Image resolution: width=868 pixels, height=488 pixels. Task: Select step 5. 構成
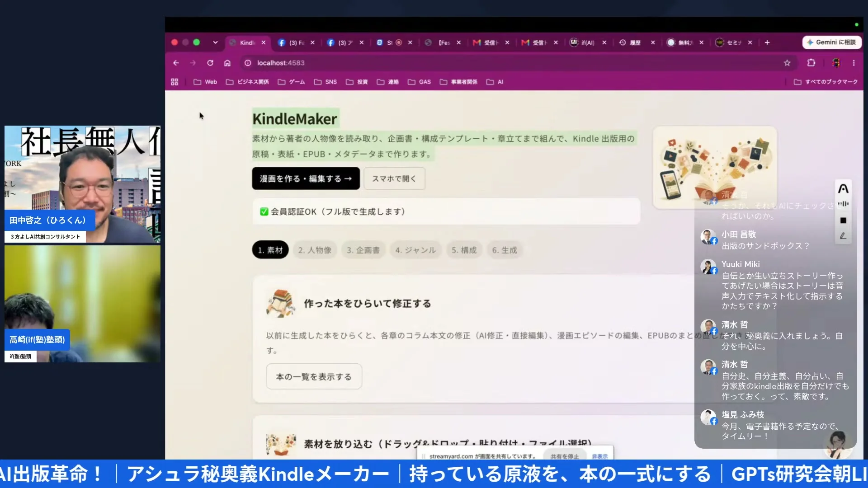[464, 250]
